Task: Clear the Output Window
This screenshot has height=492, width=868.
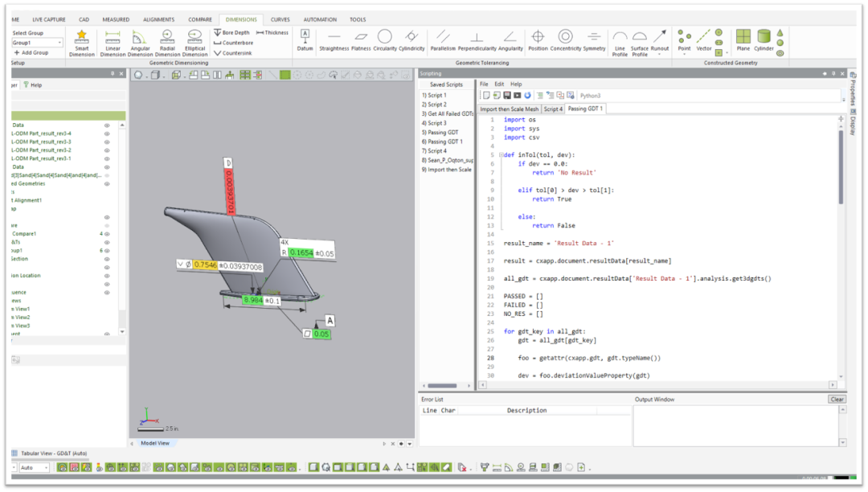Action: (837, 400)
